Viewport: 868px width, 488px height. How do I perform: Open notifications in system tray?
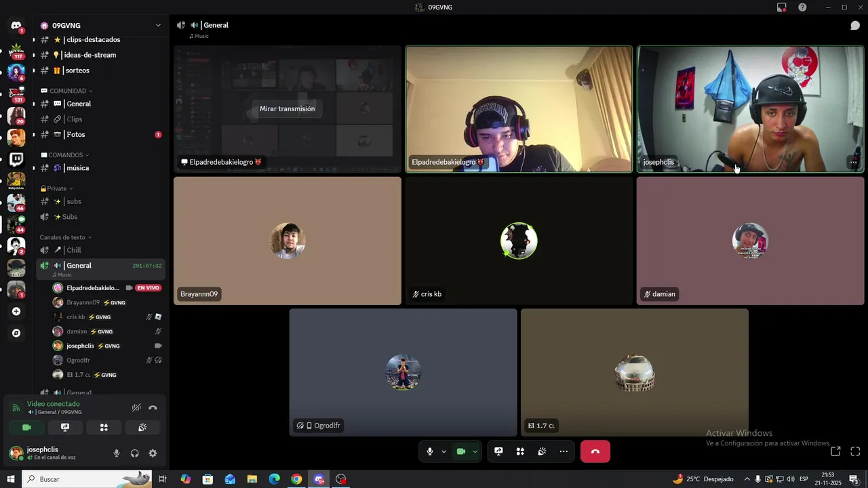coord(854,479)
